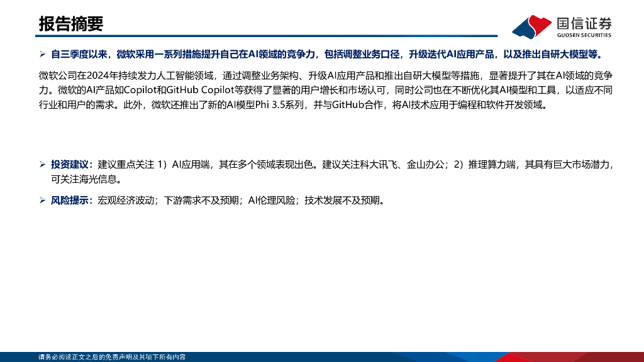644x362 pixels.
Task: Click the 国信证券 company name text
Action: 584,24
